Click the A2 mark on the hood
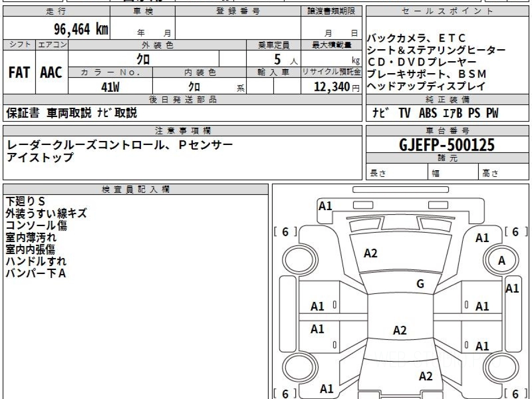532x399 pixels. click(370, 253)
